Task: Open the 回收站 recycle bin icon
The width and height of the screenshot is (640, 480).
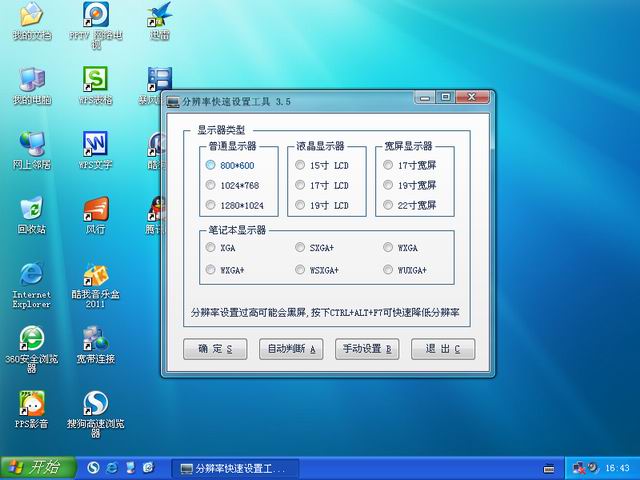Action: (31, 209)
